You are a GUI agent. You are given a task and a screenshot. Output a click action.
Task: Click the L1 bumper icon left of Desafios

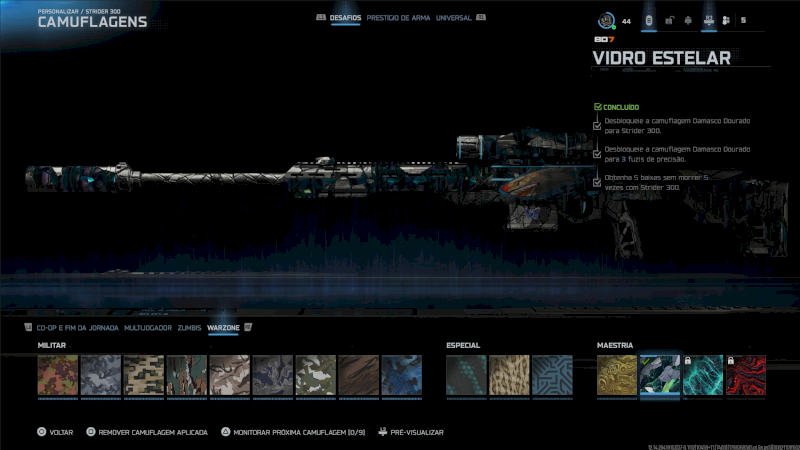coord(321,17)
